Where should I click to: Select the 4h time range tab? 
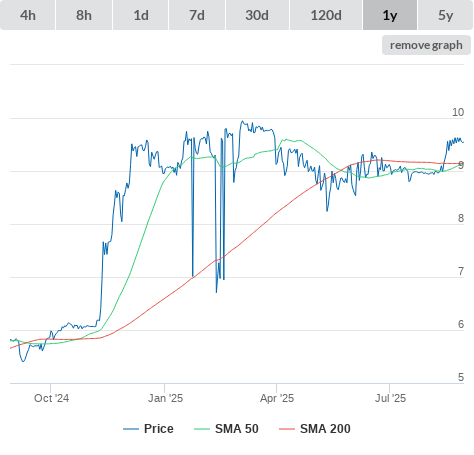[x=28, y=15]
